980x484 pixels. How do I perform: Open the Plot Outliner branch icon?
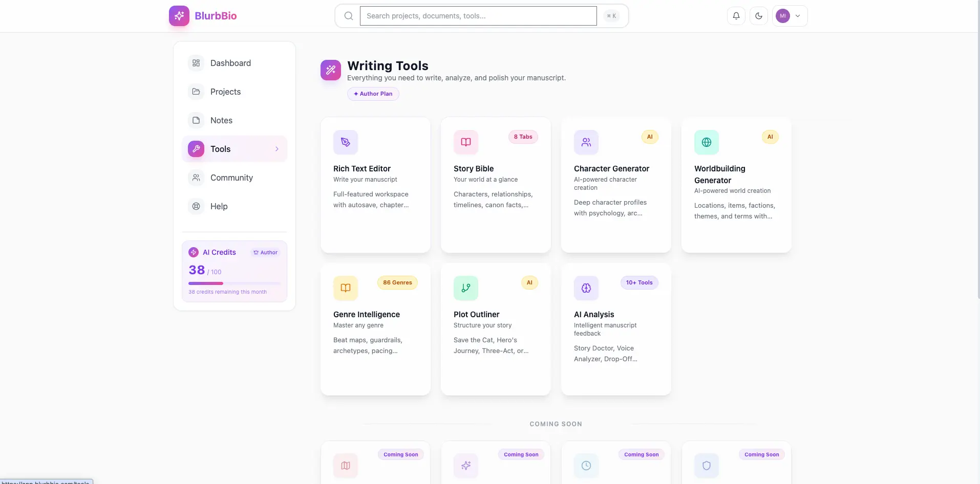click(x=466, y=288)
